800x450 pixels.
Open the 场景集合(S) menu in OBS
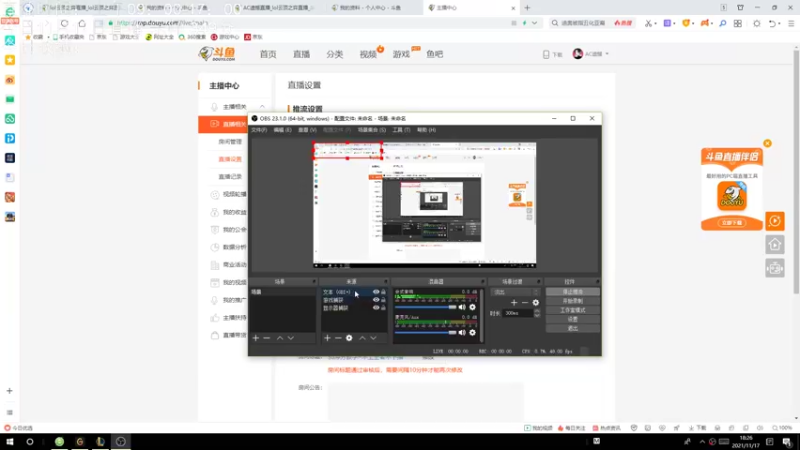[x=371, y=130]
